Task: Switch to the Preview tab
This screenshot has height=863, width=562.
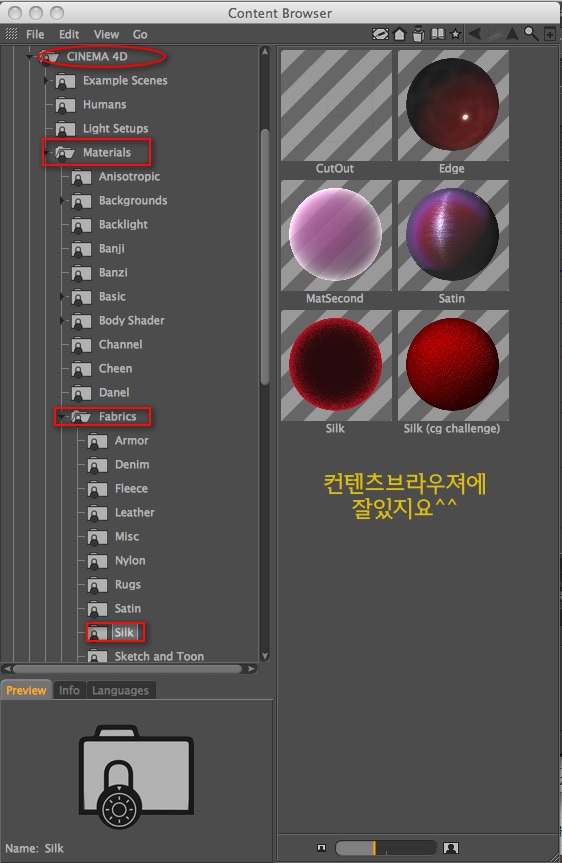Action: point(26,690)
